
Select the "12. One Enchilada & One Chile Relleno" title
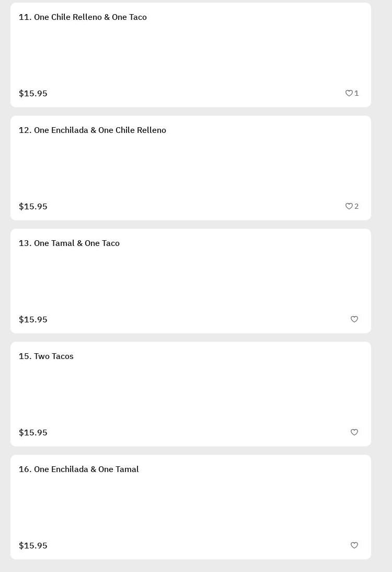(93, 130)
